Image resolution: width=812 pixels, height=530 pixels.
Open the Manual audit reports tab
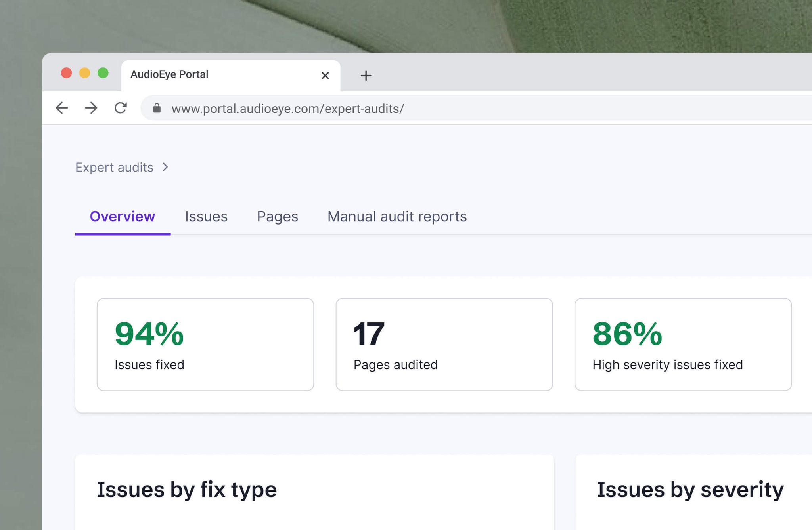(397, 217)
